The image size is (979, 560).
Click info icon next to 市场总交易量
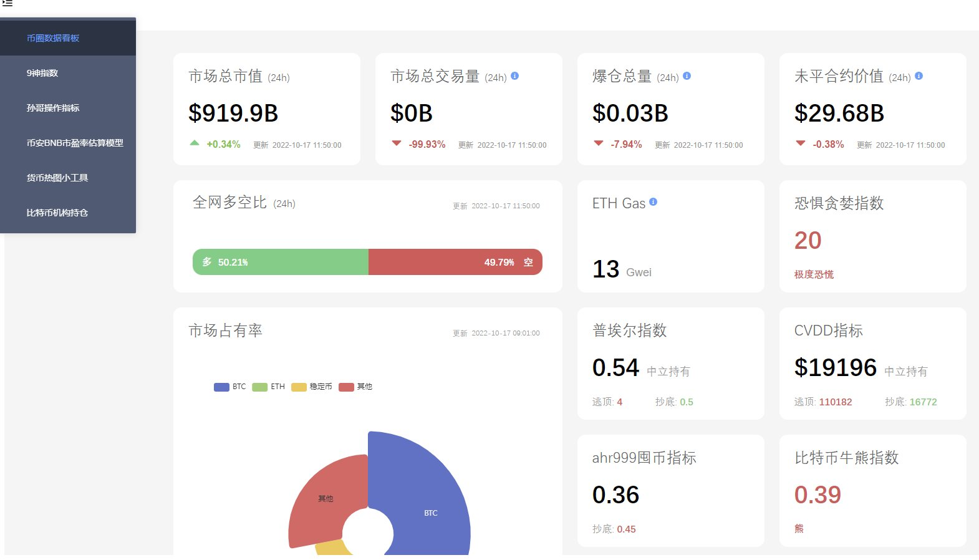[515, 75]
